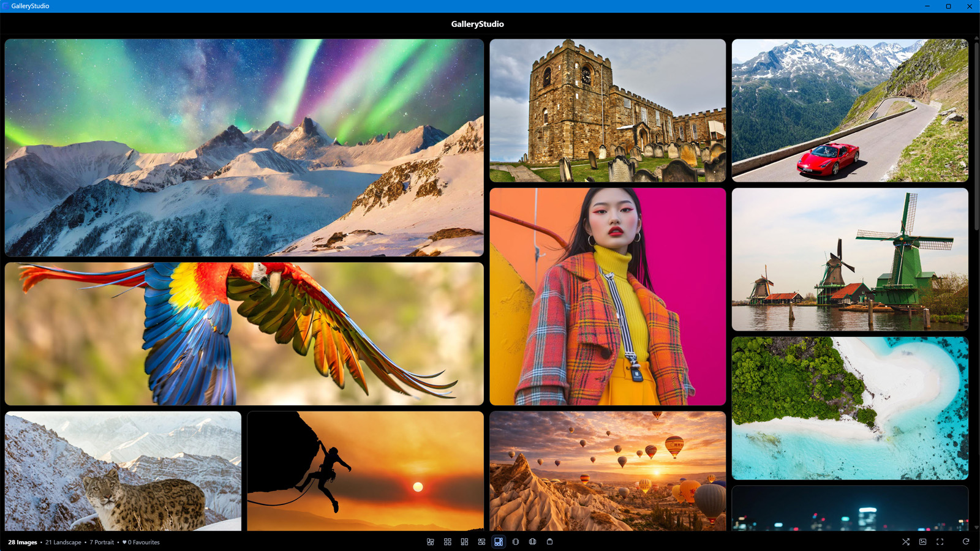Image resolution: width=980 pixels, height=551 pixels.
Task: Refresh the gallery
Action: (966, 542)
